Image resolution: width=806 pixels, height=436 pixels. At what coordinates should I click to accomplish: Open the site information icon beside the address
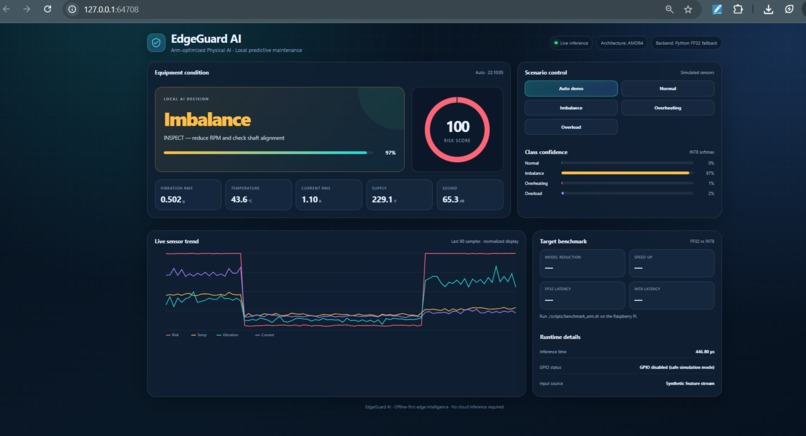72,9
